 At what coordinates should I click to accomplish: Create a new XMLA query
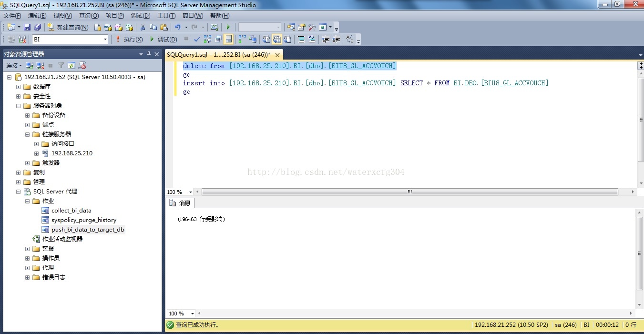coord(129,27)
